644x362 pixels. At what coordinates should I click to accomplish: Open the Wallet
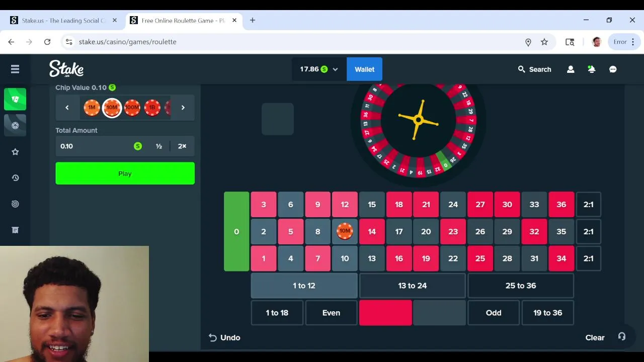[364, 69]
